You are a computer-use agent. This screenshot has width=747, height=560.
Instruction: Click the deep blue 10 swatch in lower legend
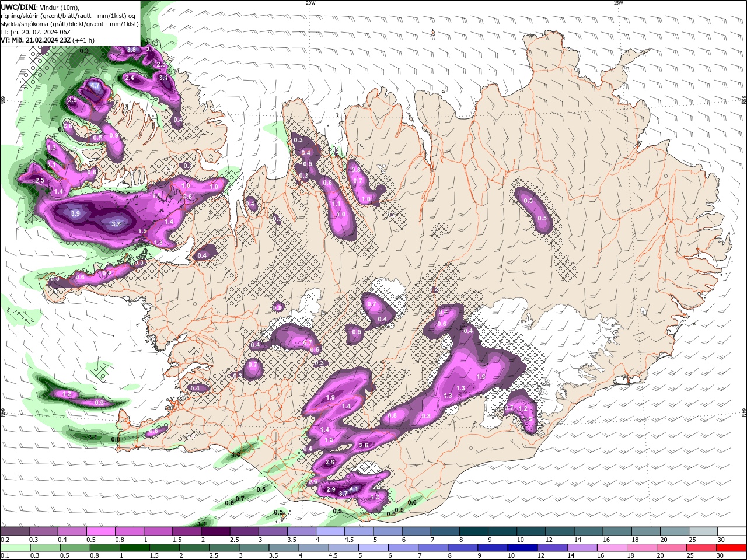(x=523, y=548)
